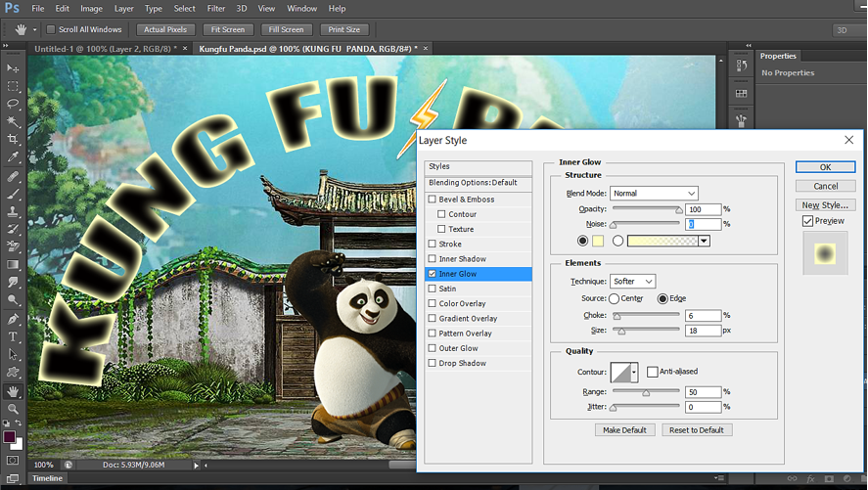Open the Image menu
The height and width of the screenshot is (490, 868).
(91, 8)
